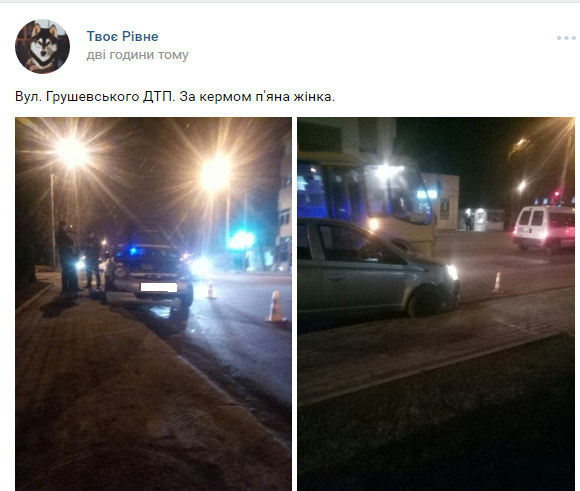Click the red traffic light in right photo

[x=557, y=194]
